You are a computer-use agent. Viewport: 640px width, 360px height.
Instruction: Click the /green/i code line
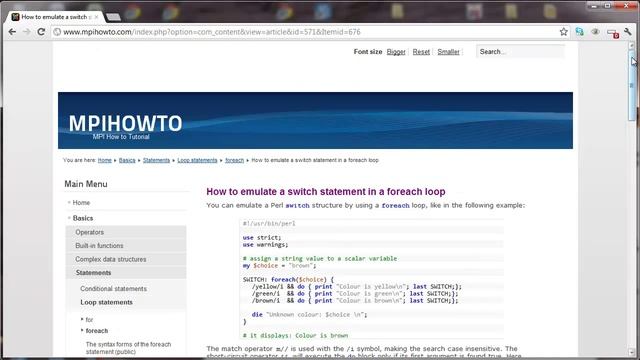[355, 293]
